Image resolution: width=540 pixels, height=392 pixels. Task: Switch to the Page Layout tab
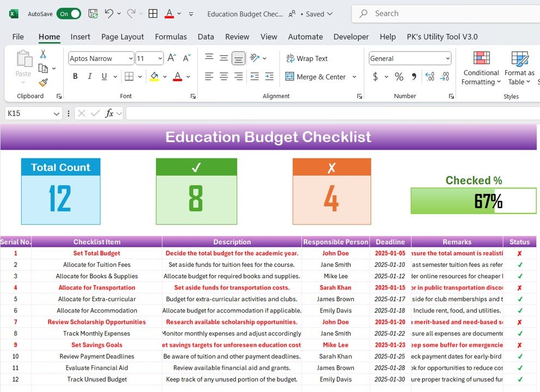(123, 36)
